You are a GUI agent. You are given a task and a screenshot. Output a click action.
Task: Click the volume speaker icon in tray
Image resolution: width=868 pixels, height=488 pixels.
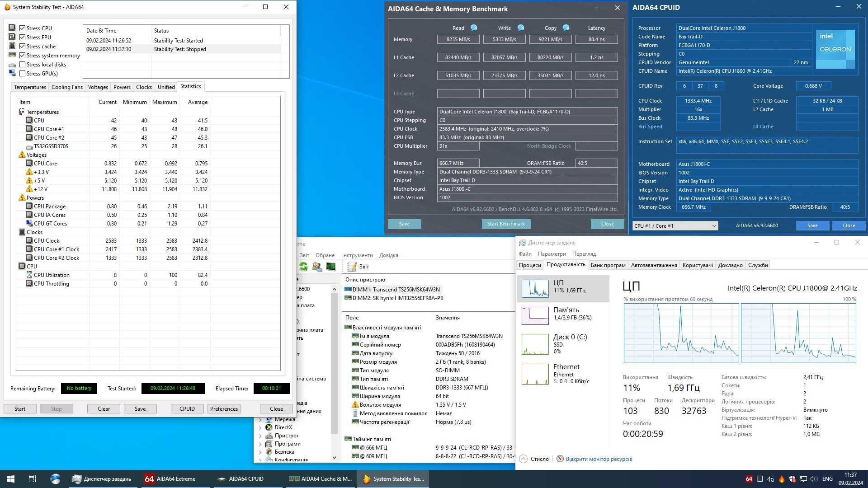tap(814, 479)
